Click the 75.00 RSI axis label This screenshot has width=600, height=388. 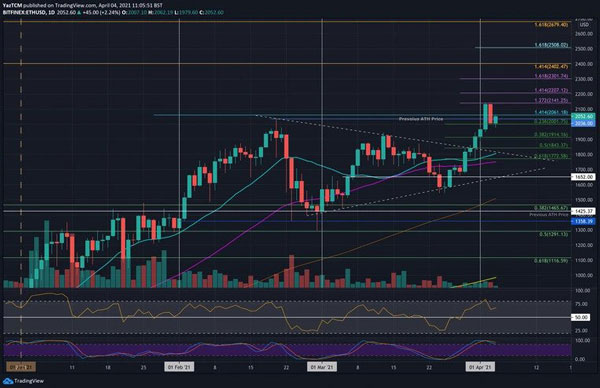click(x=581, y=304)
